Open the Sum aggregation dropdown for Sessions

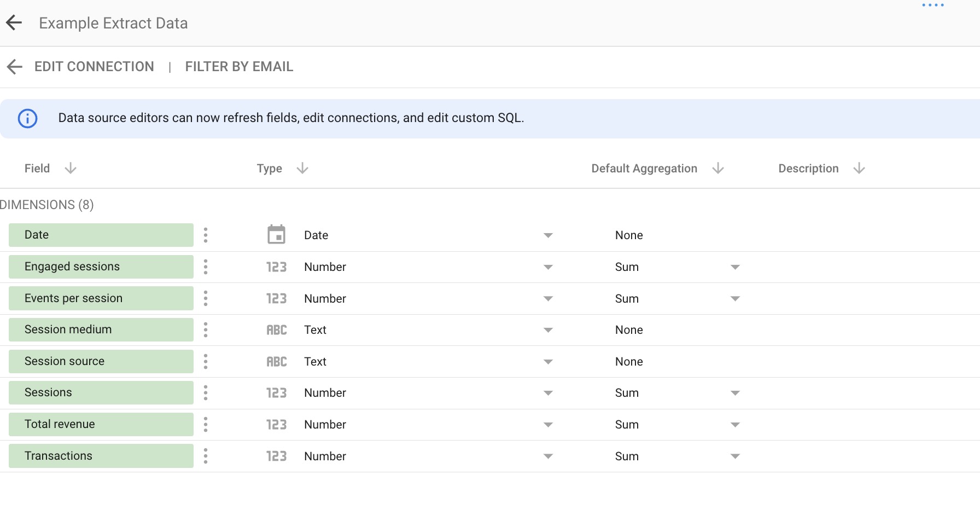(735, 393)
